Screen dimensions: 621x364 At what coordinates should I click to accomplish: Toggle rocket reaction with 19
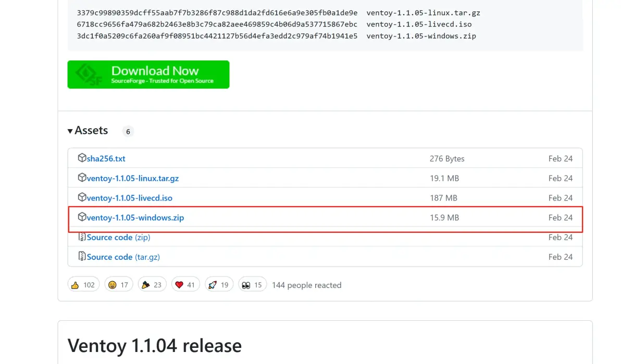[x=219, y=285]
